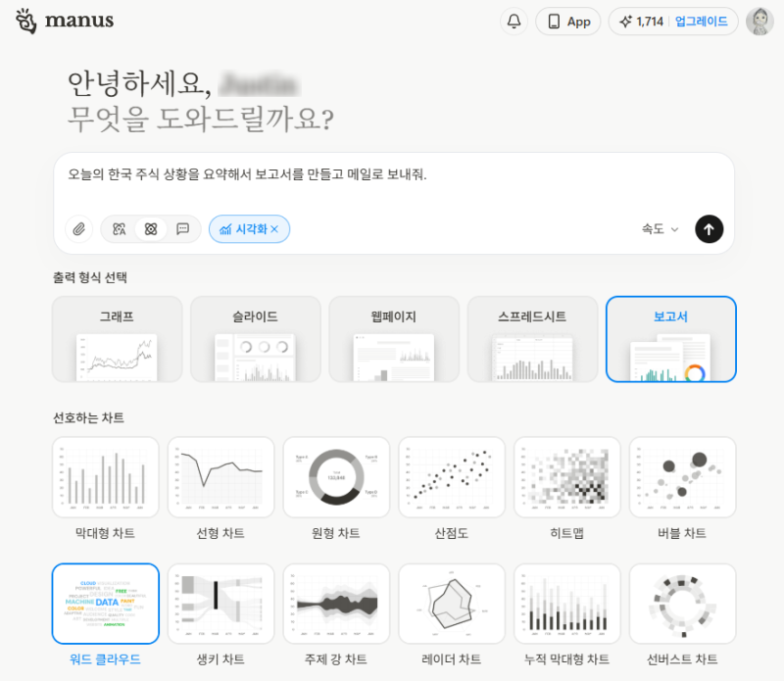Click the 시각화 chart icon
Viewport: 784px width, 681px height.
click(x=225, y=229)
